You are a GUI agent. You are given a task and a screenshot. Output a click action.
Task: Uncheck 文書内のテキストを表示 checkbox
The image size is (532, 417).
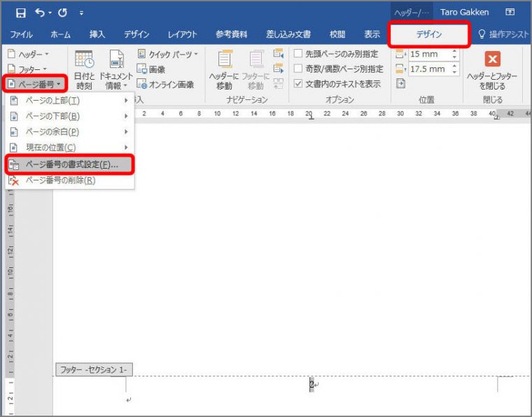298,83
